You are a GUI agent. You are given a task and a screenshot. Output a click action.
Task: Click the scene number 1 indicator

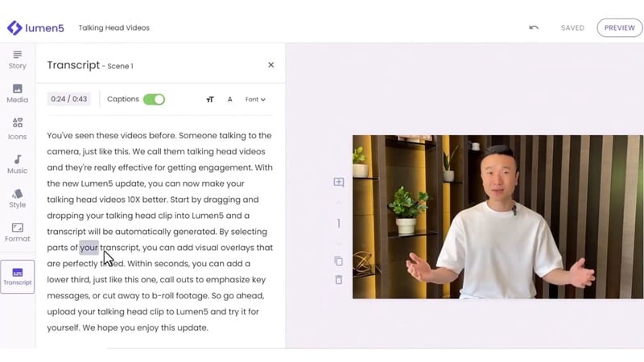338,224
